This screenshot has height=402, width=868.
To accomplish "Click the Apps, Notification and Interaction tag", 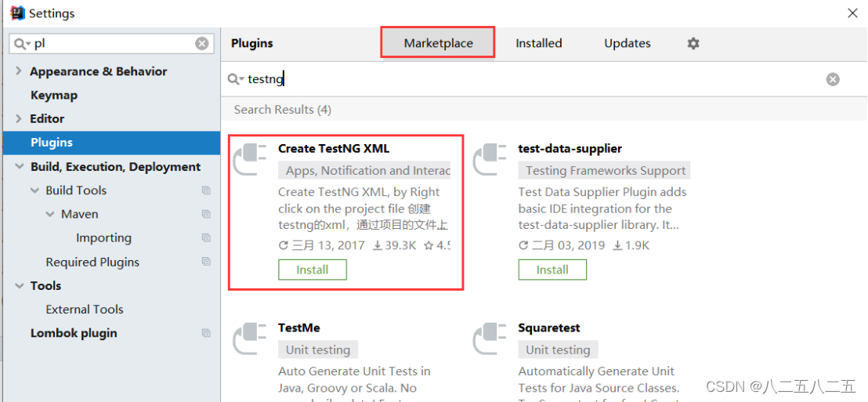I will 365,171.
